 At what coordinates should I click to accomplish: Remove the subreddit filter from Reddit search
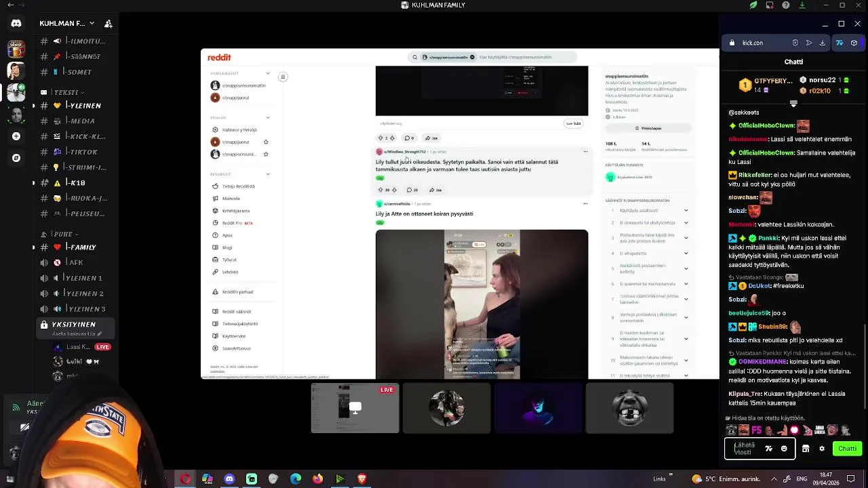pos(472,58)
